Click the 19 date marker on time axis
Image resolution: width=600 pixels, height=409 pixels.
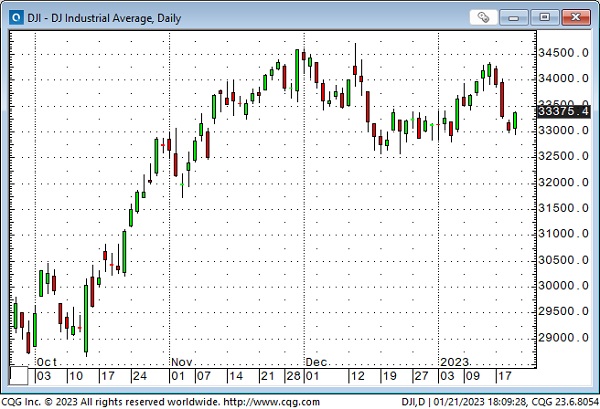click(390, 376)
